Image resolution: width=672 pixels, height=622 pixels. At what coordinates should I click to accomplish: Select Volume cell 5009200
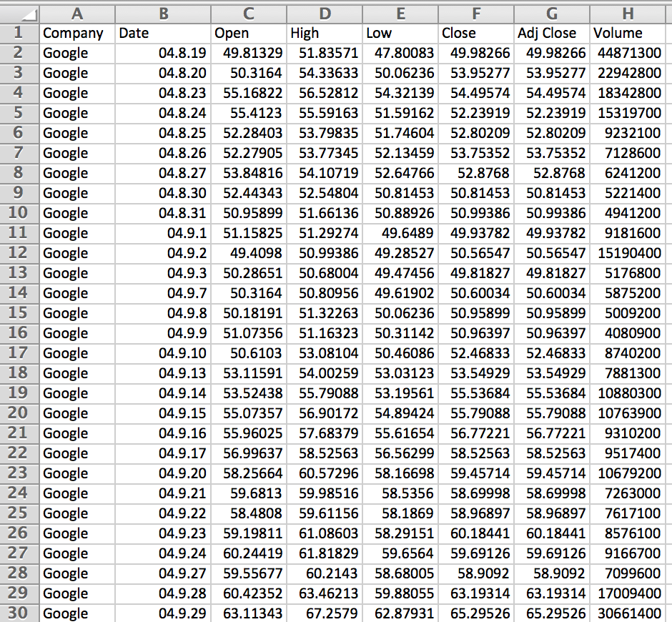click(x=628, y=313)
